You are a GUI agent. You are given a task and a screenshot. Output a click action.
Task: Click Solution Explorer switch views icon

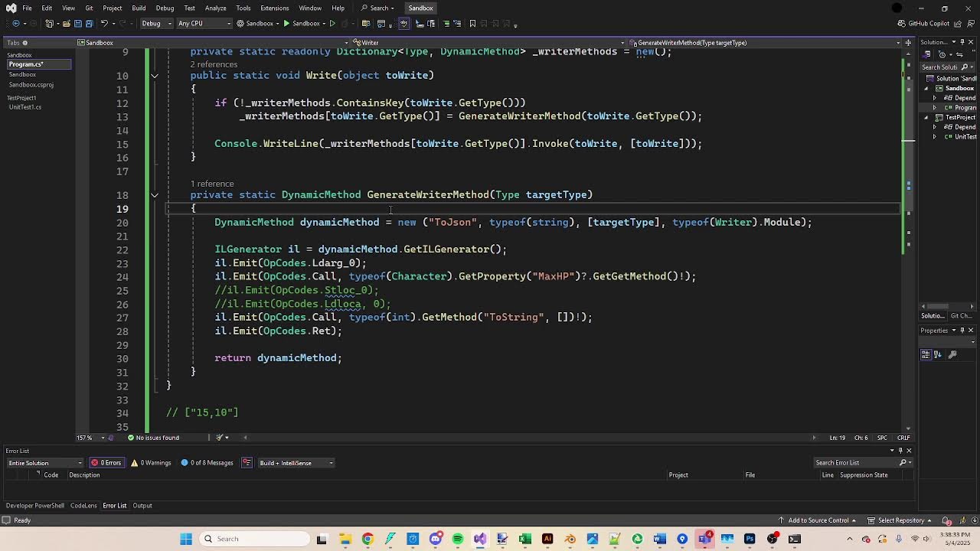pos(927,55)
